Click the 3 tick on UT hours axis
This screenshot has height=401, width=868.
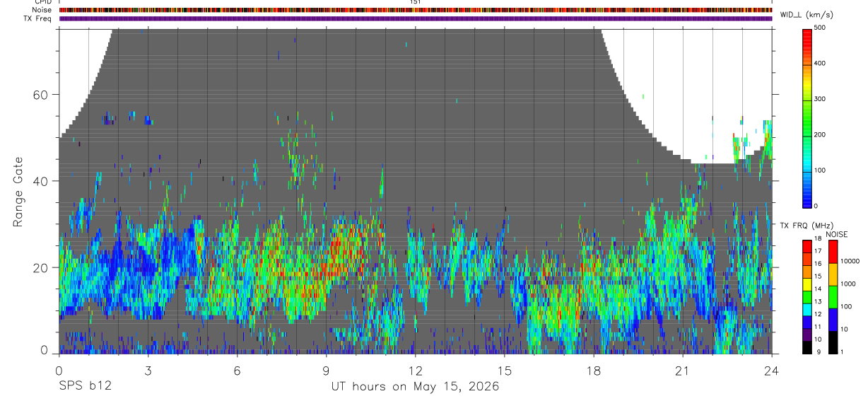tap(148, 370)
